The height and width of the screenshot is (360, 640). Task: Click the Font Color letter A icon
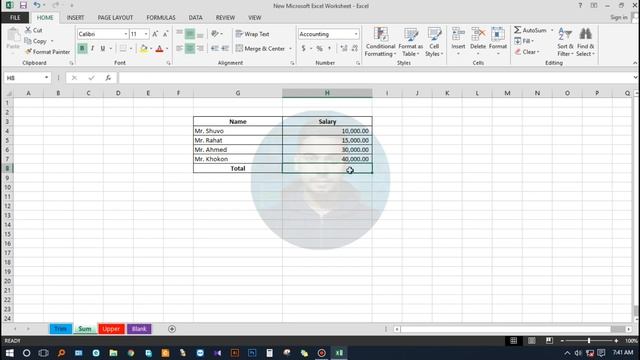click(160, 49)
